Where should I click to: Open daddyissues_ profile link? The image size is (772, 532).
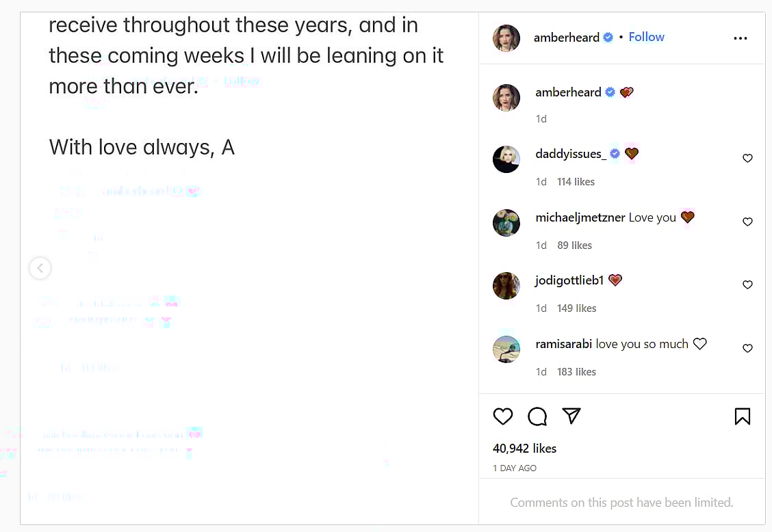571,154
